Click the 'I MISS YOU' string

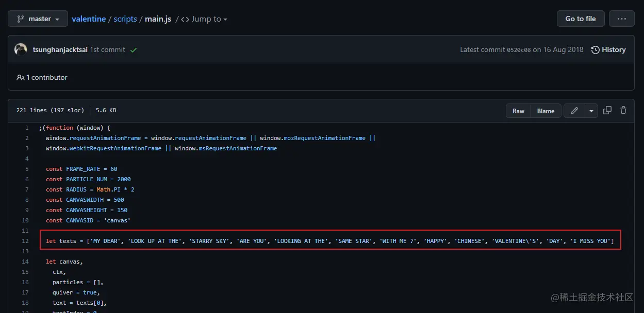pyautogui.click(x=590, y=241)
